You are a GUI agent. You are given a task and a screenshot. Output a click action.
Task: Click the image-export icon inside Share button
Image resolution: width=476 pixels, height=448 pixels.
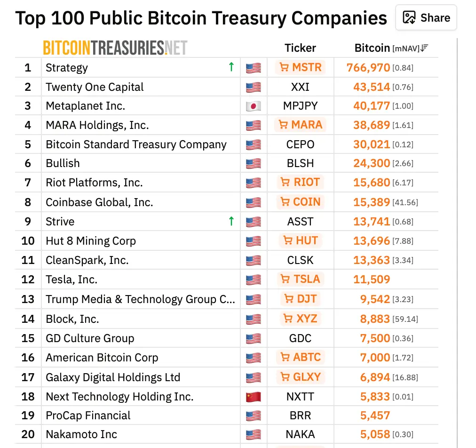[x=408, y=17]
